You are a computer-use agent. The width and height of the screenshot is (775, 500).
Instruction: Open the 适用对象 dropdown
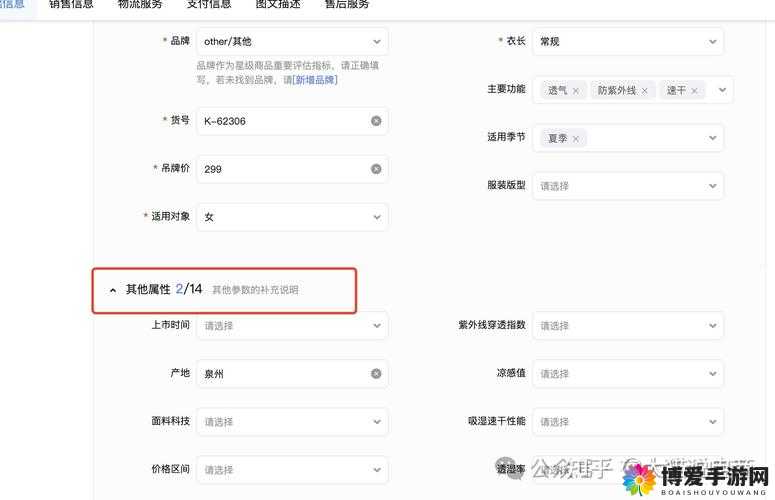click(x=292, y=217)
